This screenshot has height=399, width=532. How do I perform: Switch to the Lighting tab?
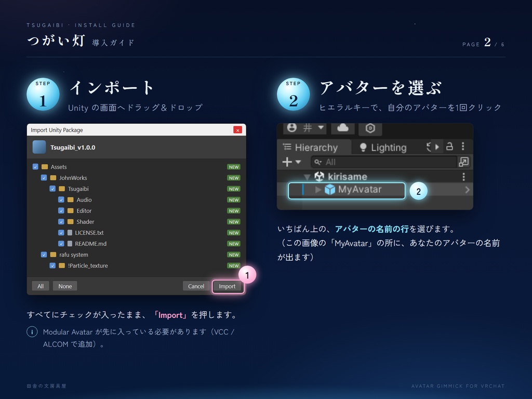383,147
